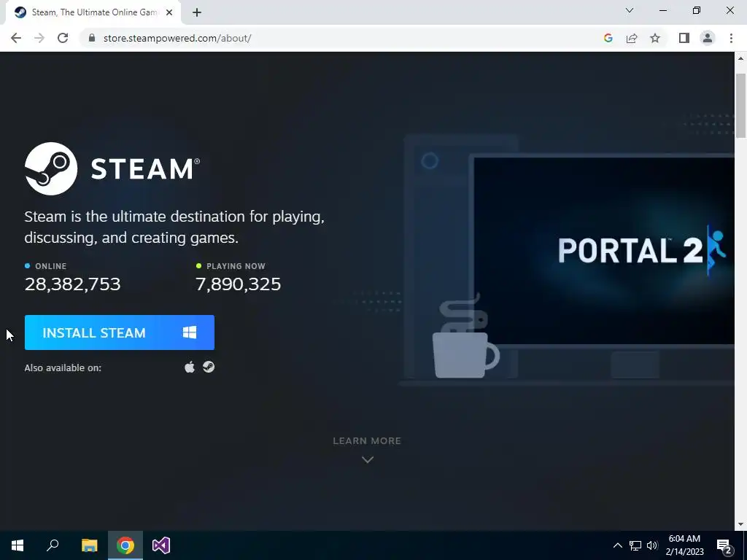
Task: Open the notification center icon
Action: pos(724,545)
